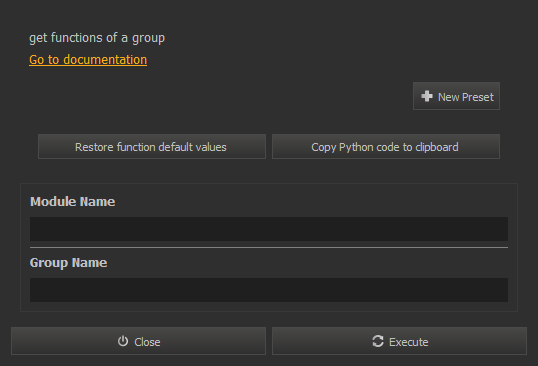Click the word 'documentation' in the orange link
The height and width of the screenshot is (366, 538).
[x=105, y=60]
